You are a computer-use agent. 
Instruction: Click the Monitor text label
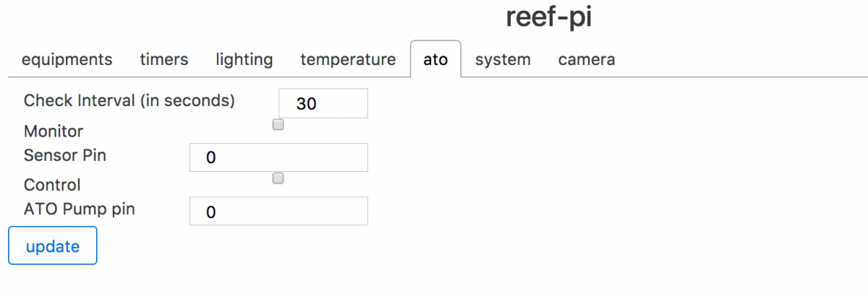click(x=54, y=131)
